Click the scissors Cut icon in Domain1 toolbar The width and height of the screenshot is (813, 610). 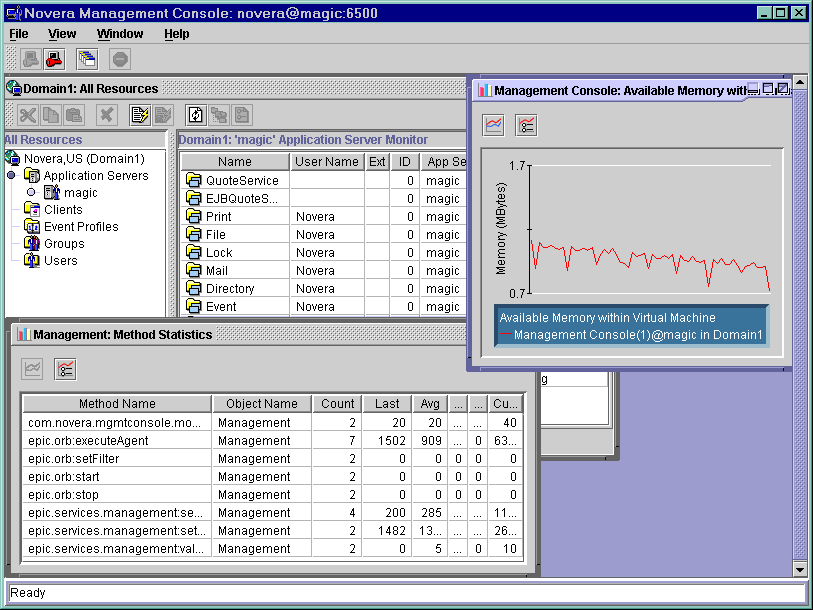[27, 115]
